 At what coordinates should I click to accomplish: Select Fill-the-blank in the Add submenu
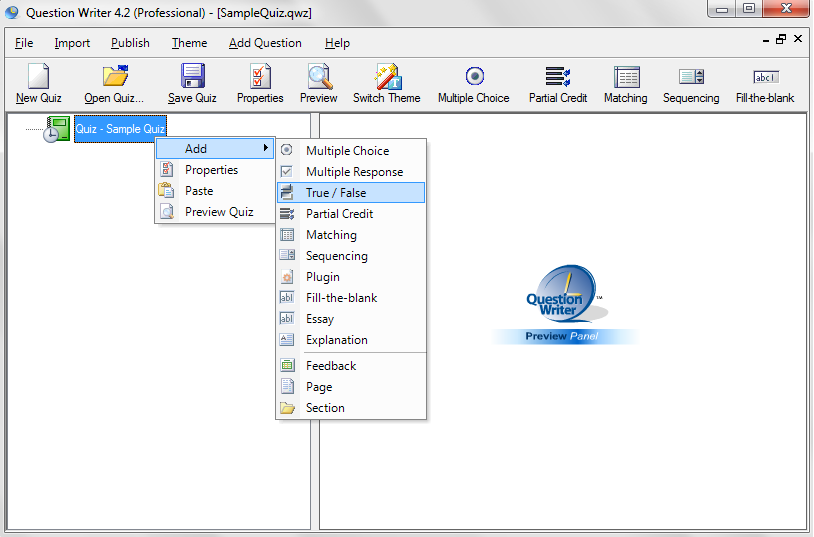351,298
